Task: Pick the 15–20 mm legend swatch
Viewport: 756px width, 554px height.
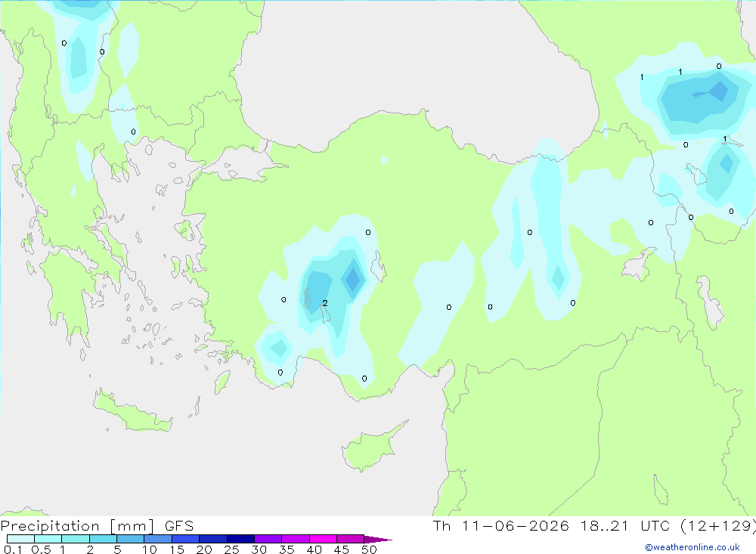Action: click(186, 539)
